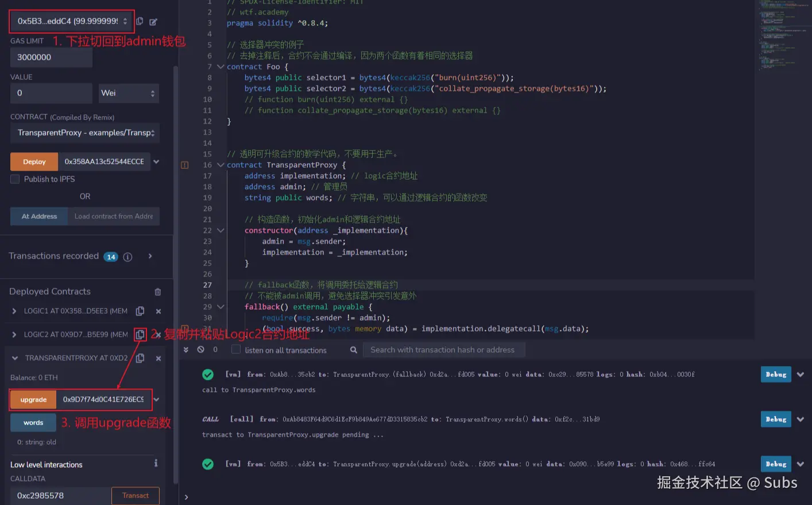Click the Transact button

(136, 496)
